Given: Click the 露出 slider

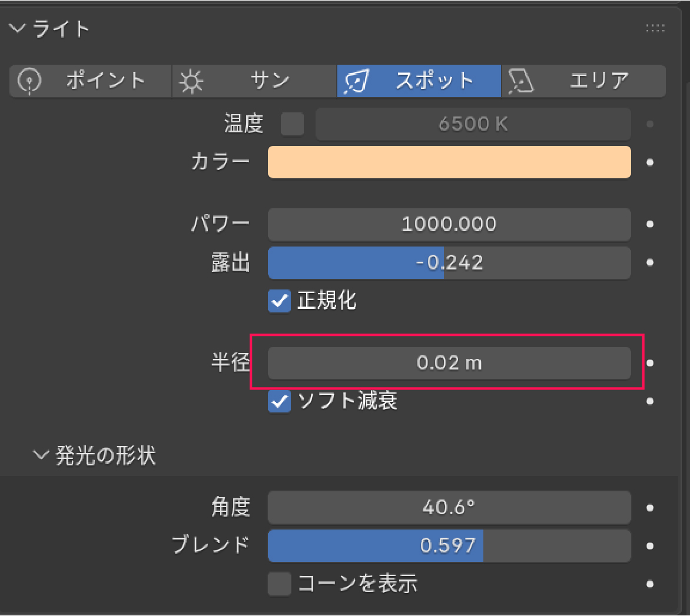Looking at the screenshot, I should (449, 262).
